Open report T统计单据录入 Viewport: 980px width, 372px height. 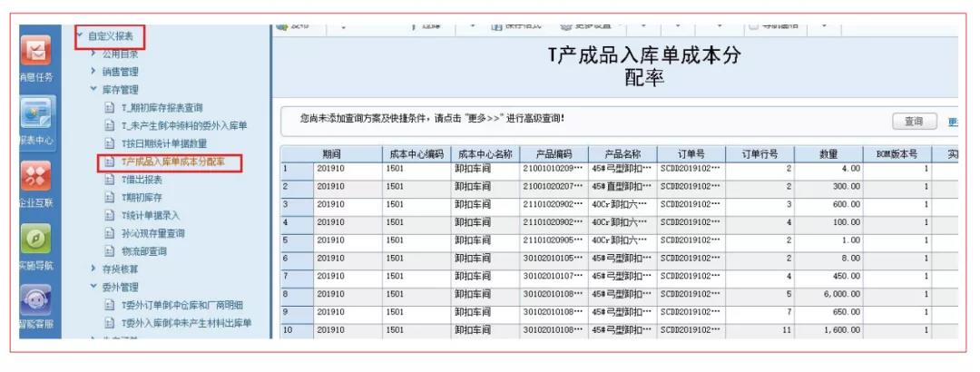click(151, 216)
